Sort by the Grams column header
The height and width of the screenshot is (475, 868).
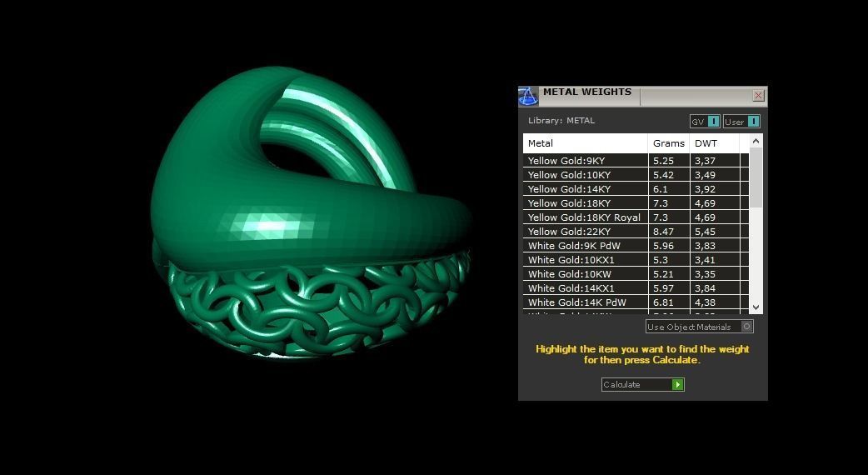tap(669, 143)
